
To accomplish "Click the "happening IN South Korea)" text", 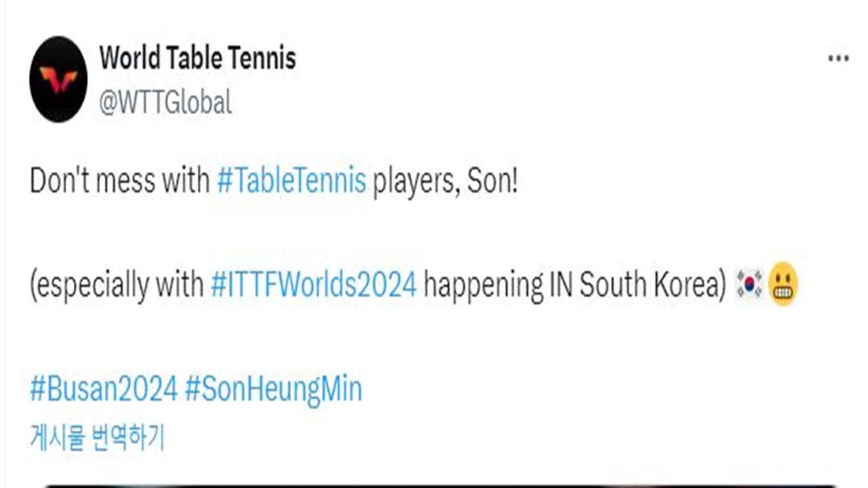I will coord(575,285).
